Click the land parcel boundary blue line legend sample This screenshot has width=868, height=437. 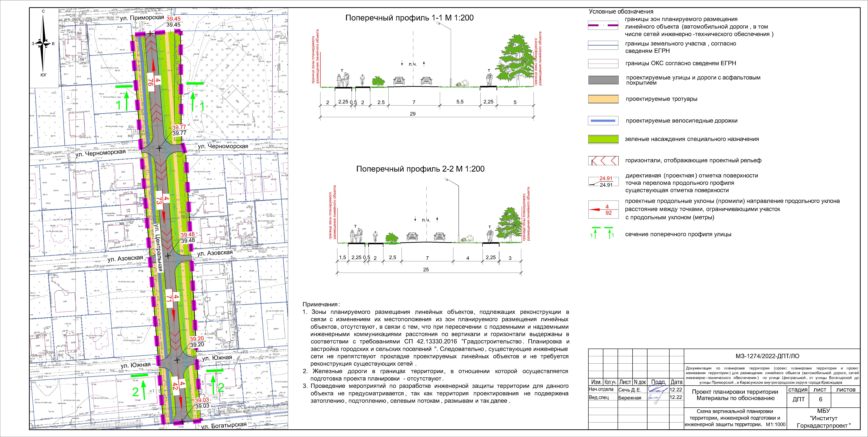click(x=603, y=45)
